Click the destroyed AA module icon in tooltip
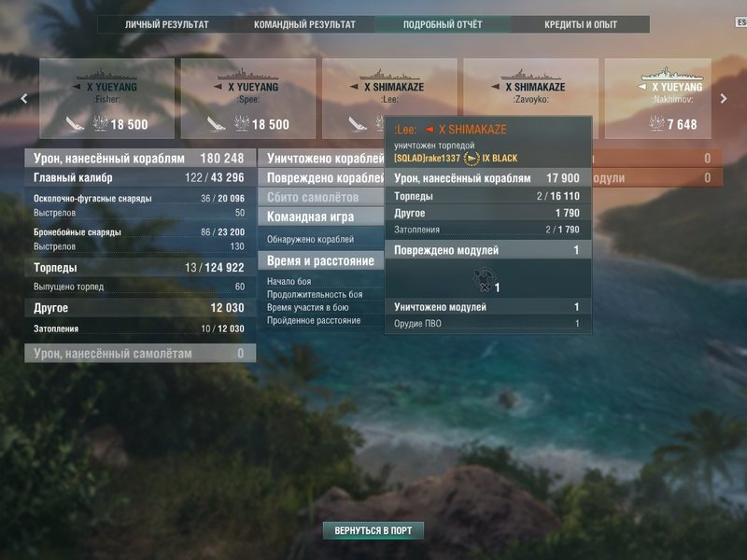Screen dimensions: 747x560 485,279
